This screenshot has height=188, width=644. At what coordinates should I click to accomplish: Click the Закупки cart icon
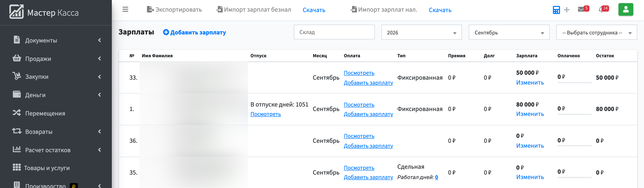click(x=17, y=76)
